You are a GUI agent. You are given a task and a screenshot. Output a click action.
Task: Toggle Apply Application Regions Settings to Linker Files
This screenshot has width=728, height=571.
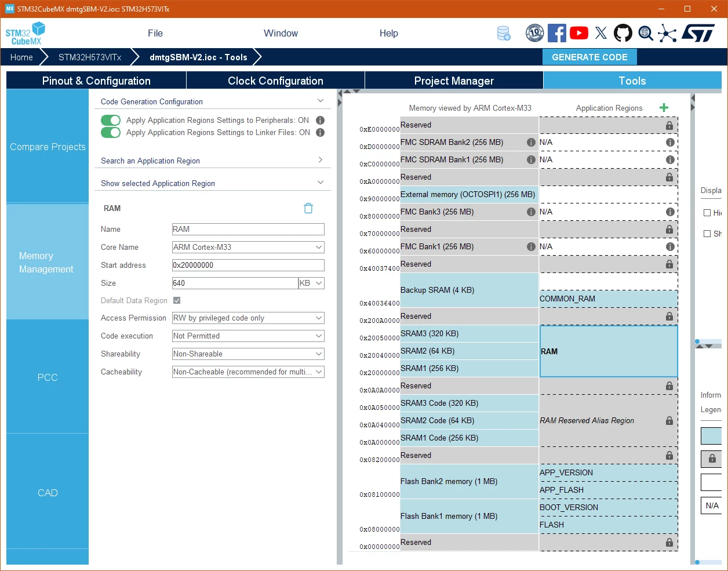[111, 132]
